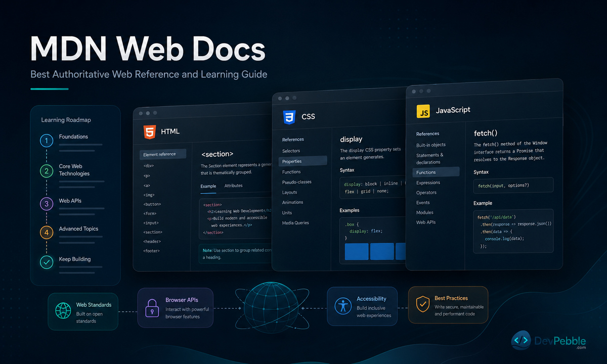Open Modules in JavaScript sidebar
The width and height of the screenshot is (607, 364).
[425, 212]
